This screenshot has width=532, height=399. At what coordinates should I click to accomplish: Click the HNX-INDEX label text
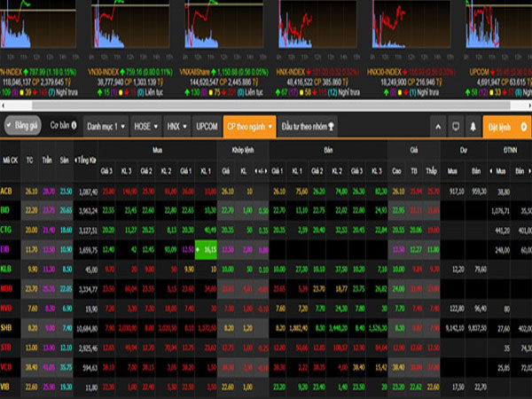(x=291, y=73)
